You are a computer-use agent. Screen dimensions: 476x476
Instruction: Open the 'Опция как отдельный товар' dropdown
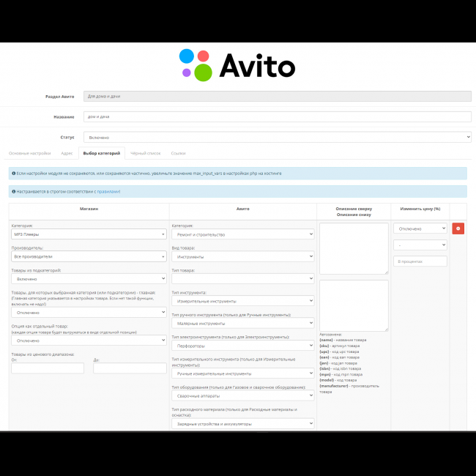pos(89,341)
